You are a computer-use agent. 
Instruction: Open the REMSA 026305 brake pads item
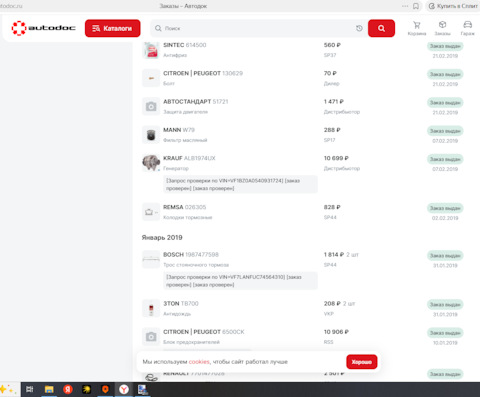tap(184, 207)
